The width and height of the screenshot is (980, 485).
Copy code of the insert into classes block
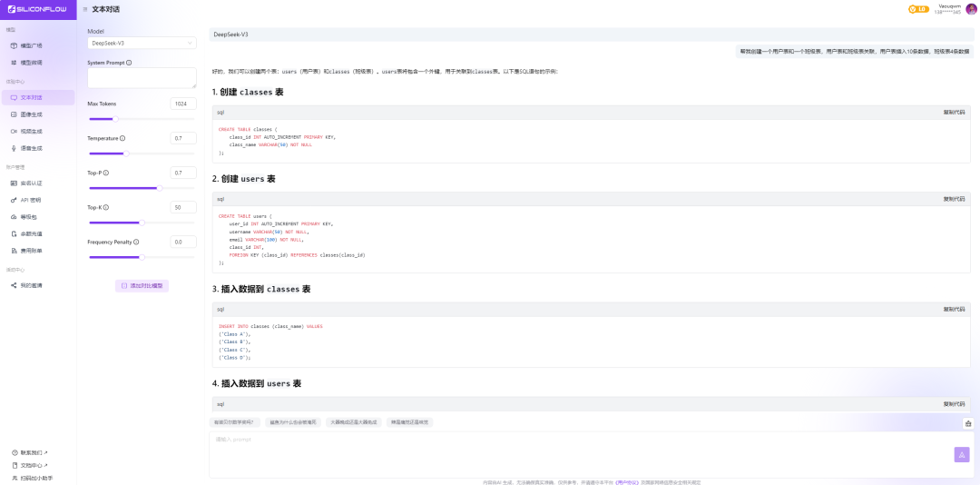point(954,310)
